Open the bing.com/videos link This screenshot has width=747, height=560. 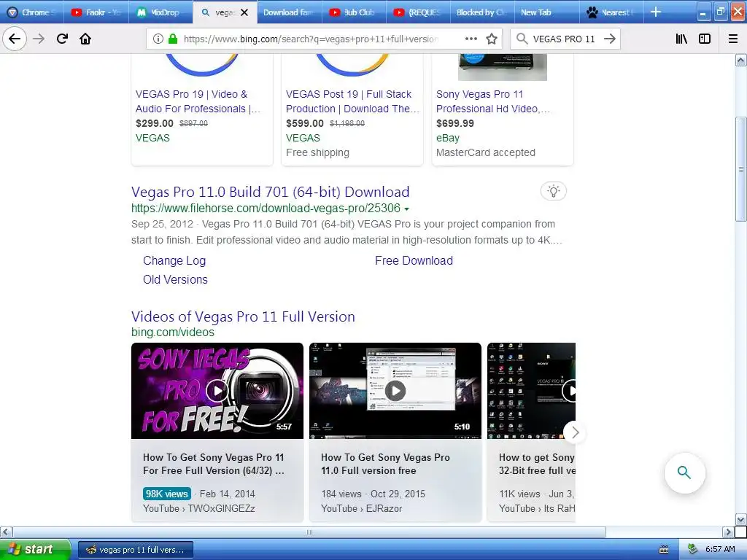pos(173,332)
